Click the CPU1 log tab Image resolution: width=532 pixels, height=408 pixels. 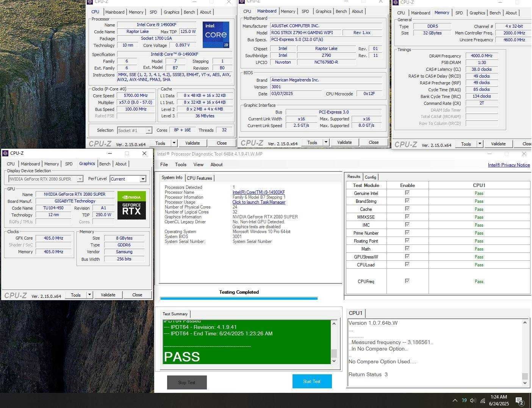click(x=356, y=313)
